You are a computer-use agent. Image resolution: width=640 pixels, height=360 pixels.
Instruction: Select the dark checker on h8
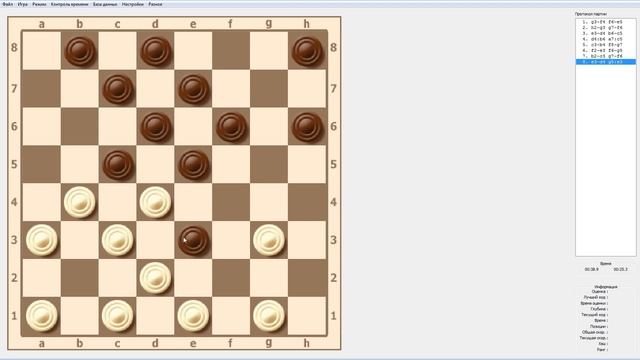click(307, 51)
